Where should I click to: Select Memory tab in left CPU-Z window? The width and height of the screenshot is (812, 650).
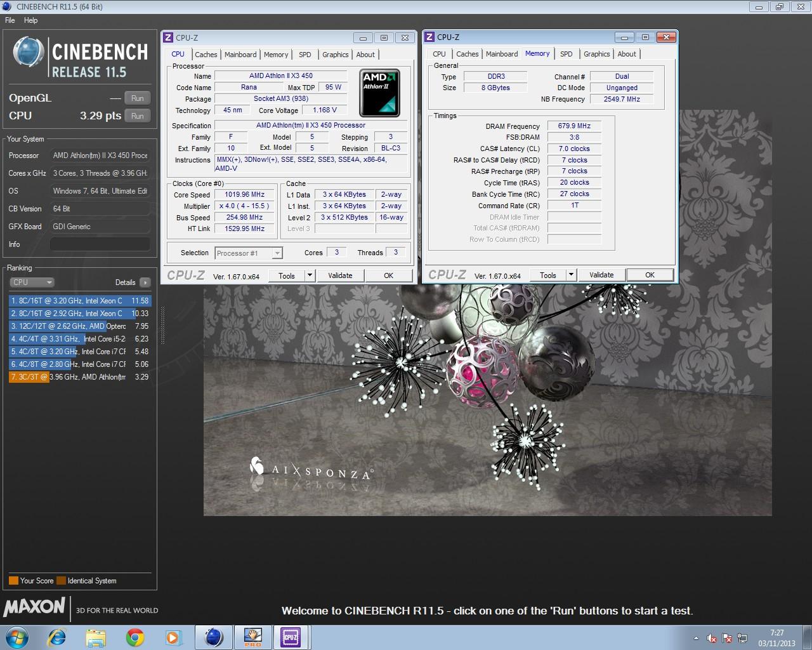pyautogui.click(x=276, y=55)
